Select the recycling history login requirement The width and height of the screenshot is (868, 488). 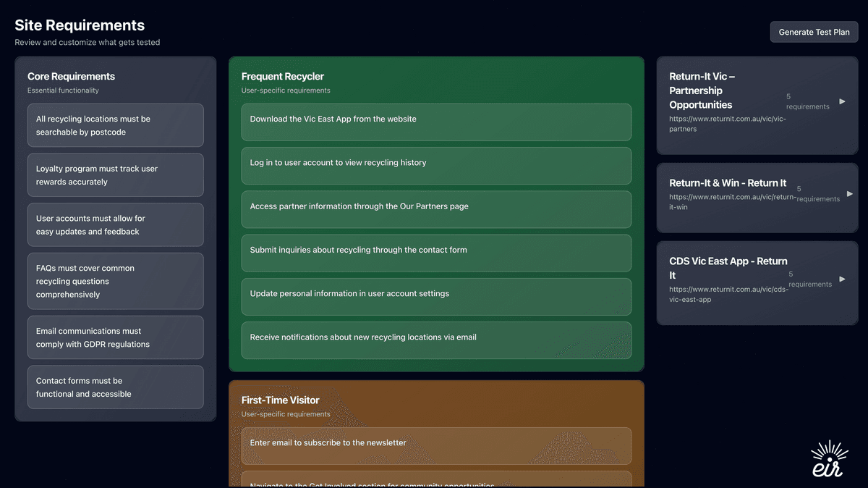click(x=436, y=166)
